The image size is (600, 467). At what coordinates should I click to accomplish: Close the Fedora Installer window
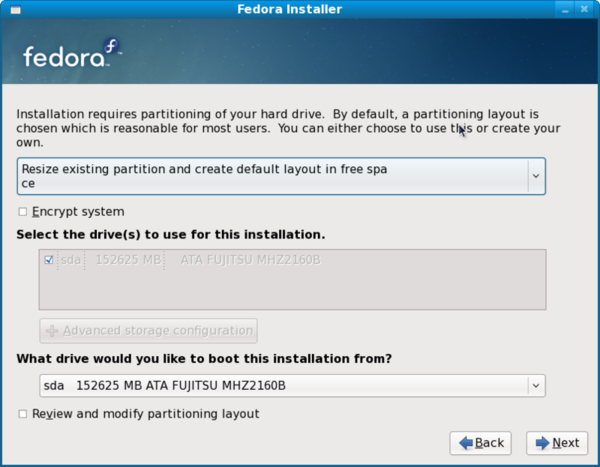coord(584,10)
